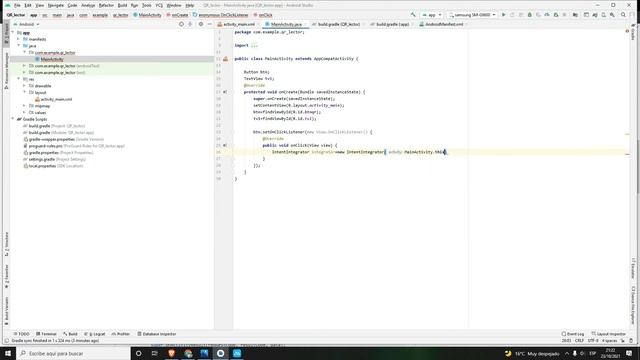Open the Tools menu

pyautogui.click(x=147, y=5)
